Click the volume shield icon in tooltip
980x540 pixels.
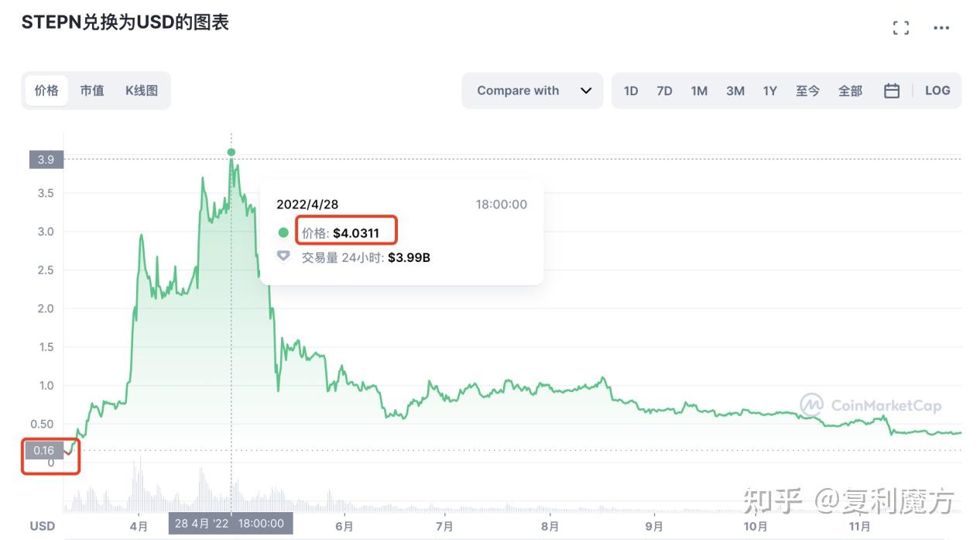tap(283, 256)
